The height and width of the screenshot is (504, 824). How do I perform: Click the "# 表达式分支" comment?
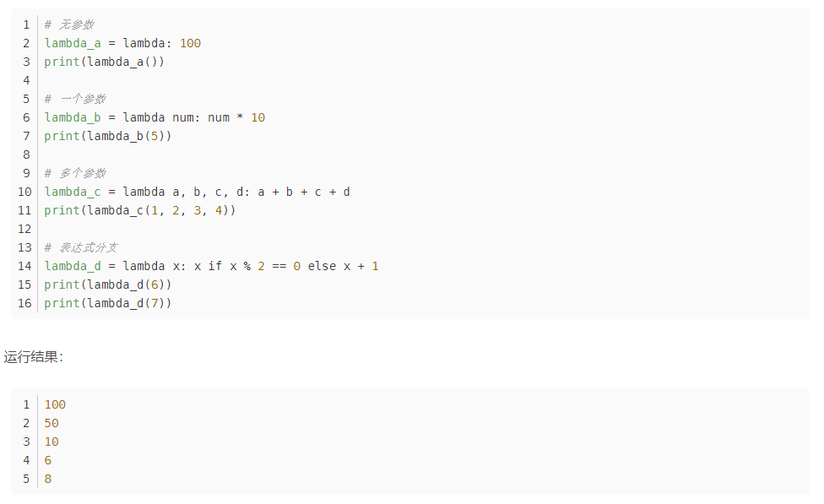[x=81, y=247]
